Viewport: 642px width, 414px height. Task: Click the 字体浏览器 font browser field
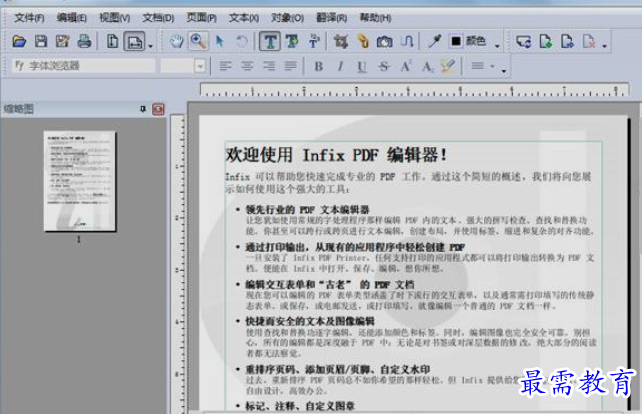coord(84,66)
